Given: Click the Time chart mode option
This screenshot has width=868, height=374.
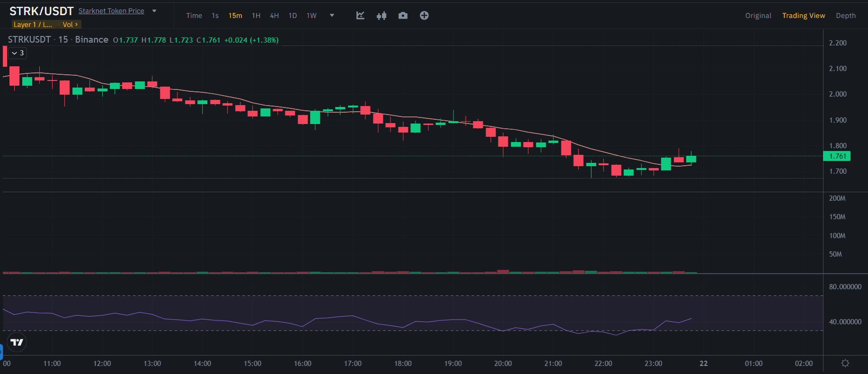Looking at the screenshot, I should pyautogui.click(x=194, y=16).
